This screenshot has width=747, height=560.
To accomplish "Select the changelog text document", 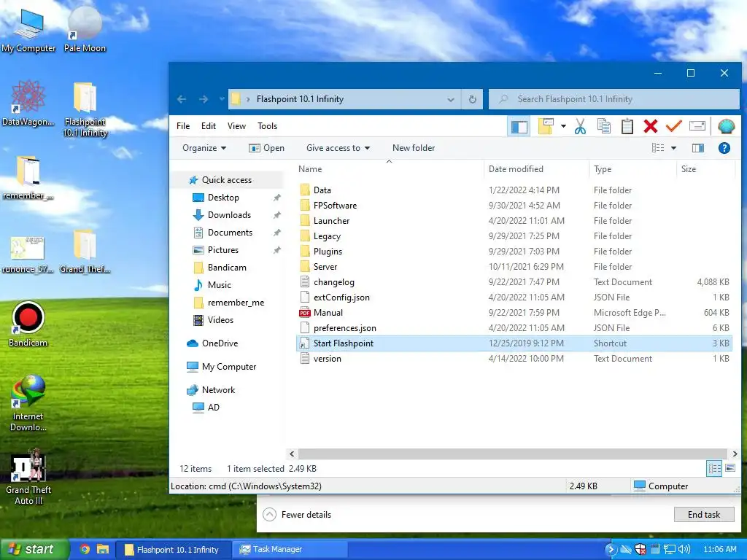I will pos(333,282).
